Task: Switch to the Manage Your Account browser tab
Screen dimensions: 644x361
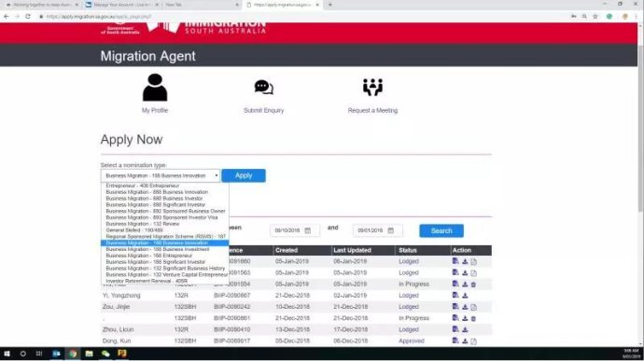Action: pos(122,5)
